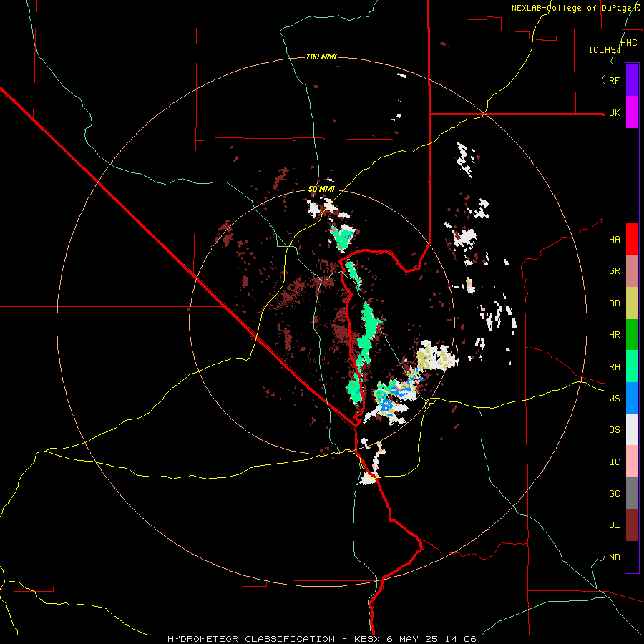This screenshot has height=644, width=644.
Task: Click the WS legend label
Action: point(614,399)
